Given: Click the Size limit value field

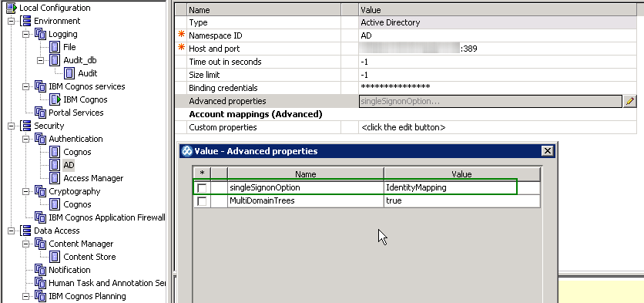Looking at the screenshot, I should coord(498,76).
